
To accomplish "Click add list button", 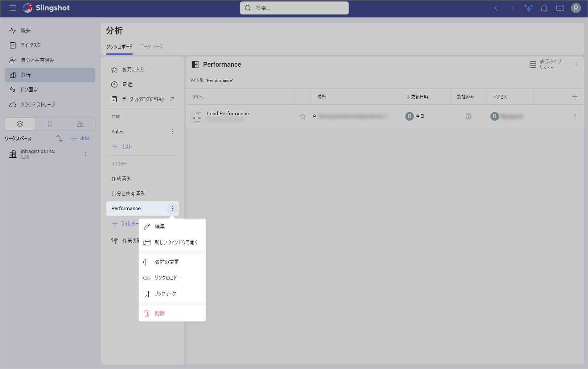I will pyautogui.click(x=122, y=147).
